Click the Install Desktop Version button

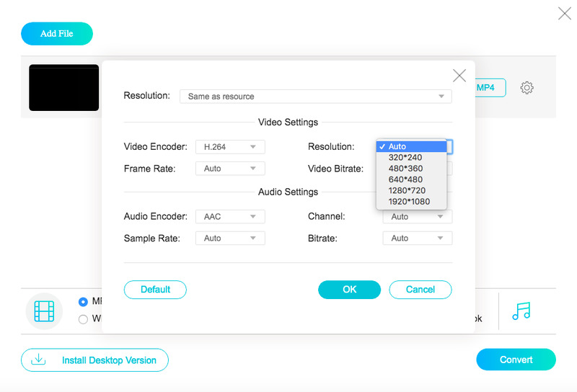(94, 360)
